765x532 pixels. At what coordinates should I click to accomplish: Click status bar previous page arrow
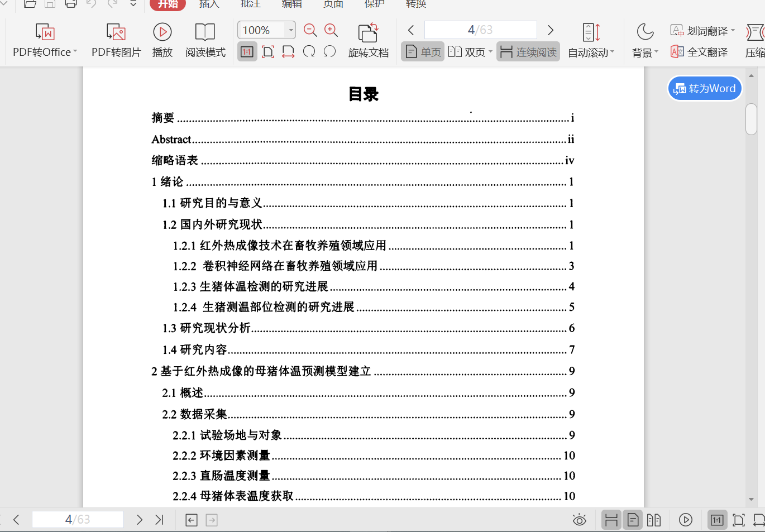(16, 520)
